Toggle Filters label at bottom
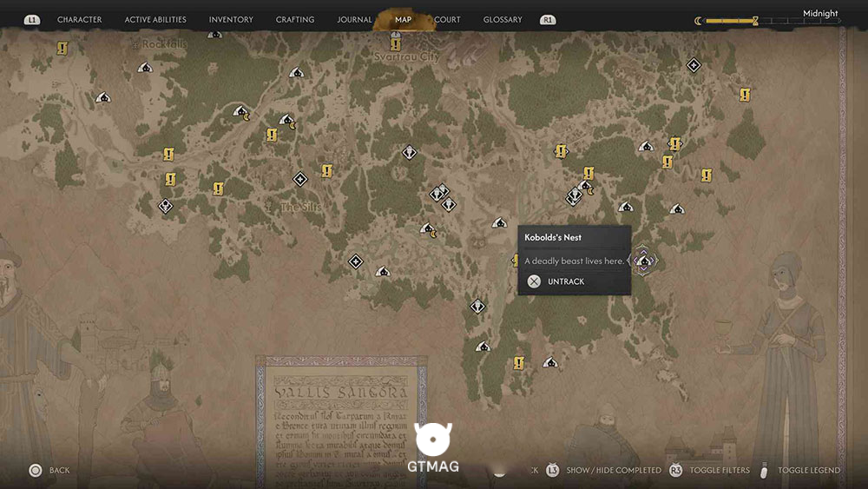Screen dimensions: 868x489 tap(720, 470)
